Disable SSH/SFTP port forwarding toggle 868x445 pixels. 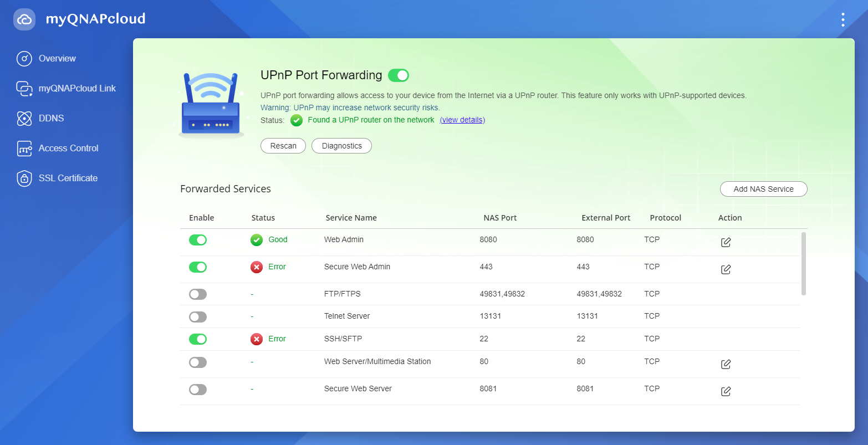198,339
